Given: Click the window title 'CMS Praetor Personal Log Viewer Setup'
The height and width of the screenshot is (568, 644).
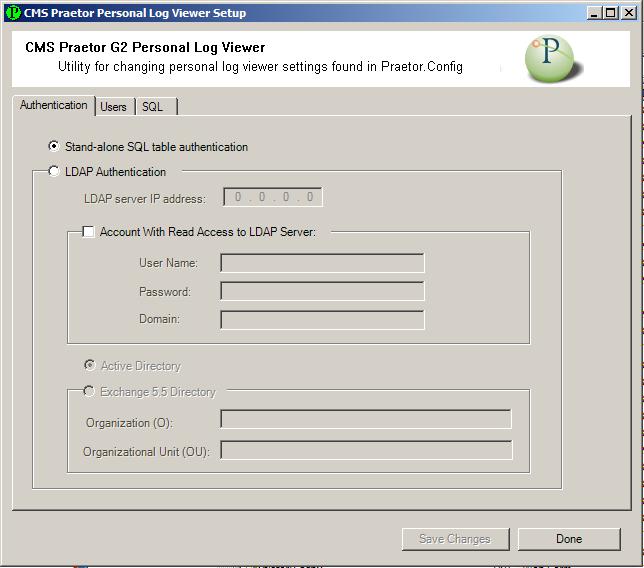Looking at the screenshot, I should point(135,13).
